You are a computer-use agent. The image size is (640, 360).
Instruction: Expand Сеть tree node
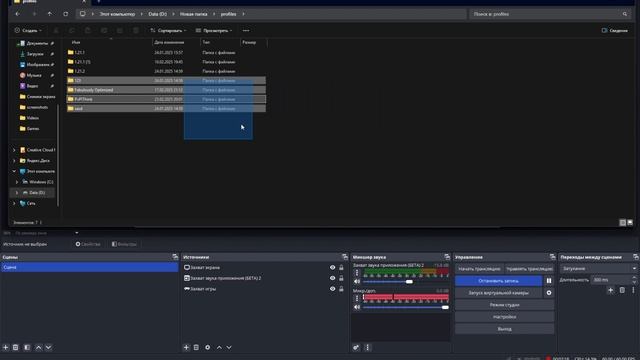coord(14,203)
